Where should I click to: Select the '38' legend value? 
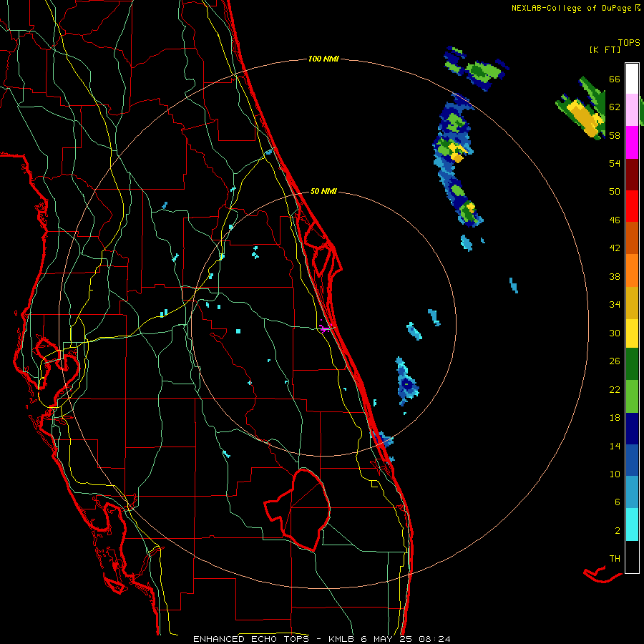(x=615, y=276)
